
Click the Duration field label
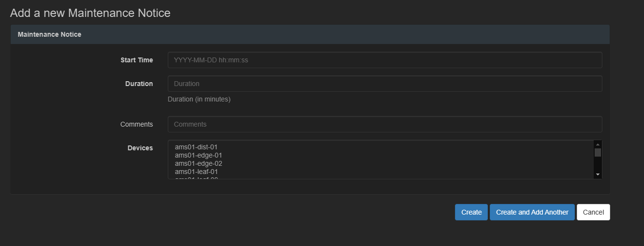139,84
